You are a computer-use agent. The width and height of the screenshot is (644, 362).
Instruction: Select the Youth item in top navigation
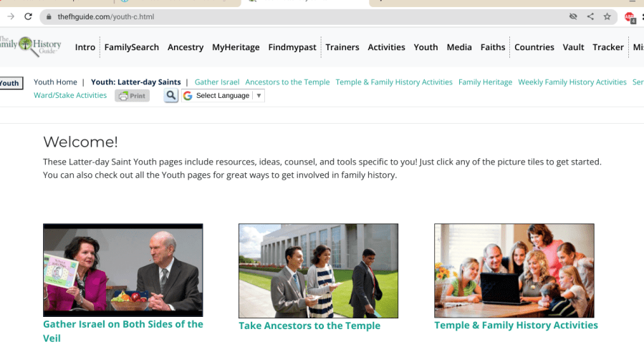point(426,47)
